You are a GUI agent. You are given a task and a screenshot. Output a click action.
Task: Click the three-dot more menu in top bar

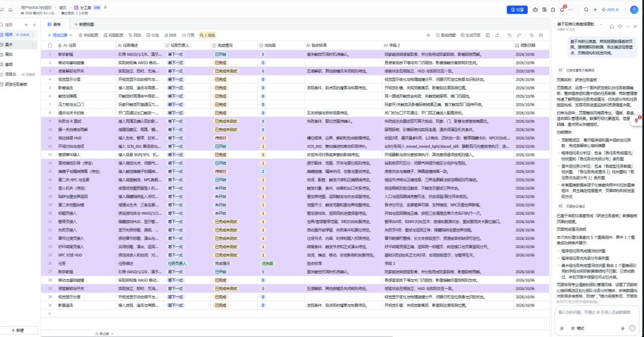[x=571, y=10]
